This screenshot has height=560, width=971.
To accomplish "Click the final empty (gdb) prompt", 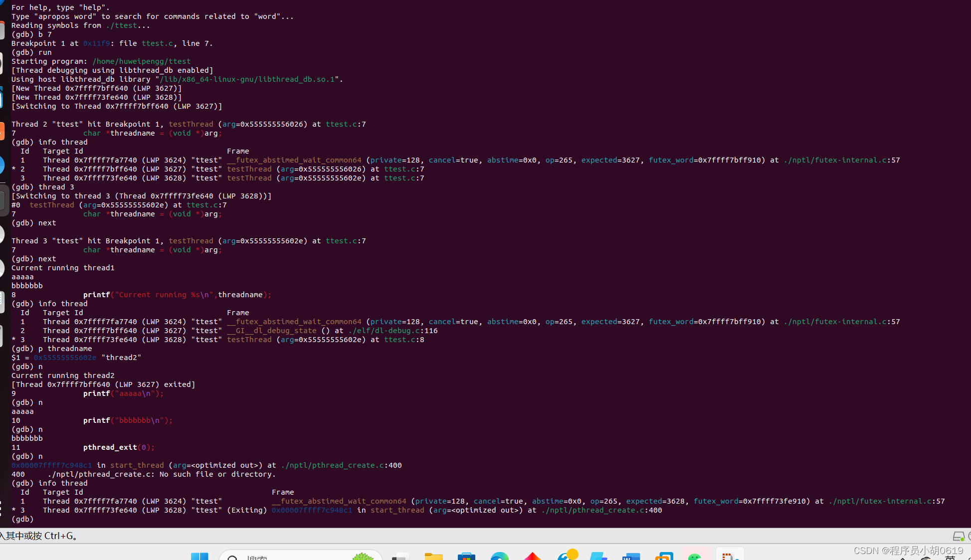I will pyautogui.click(x=22, y=519).
